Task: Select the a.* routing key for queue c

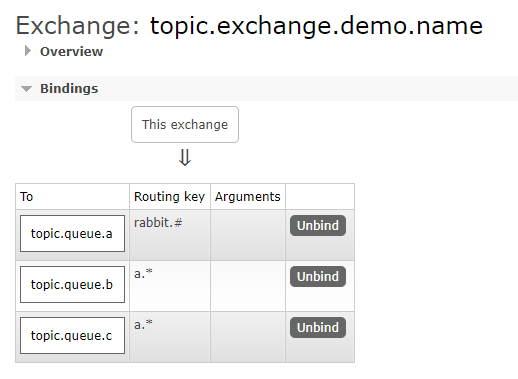Action: coord(143,324)
